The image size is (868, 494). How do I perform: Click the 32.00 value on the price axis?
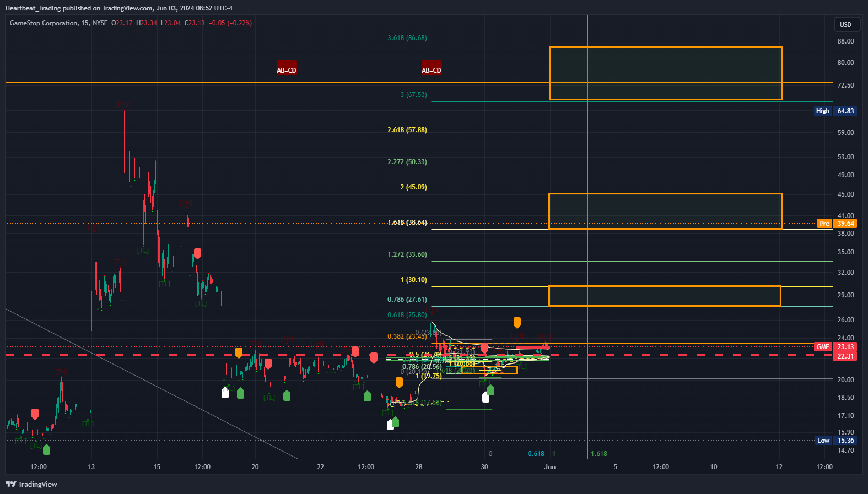(845, 273)
